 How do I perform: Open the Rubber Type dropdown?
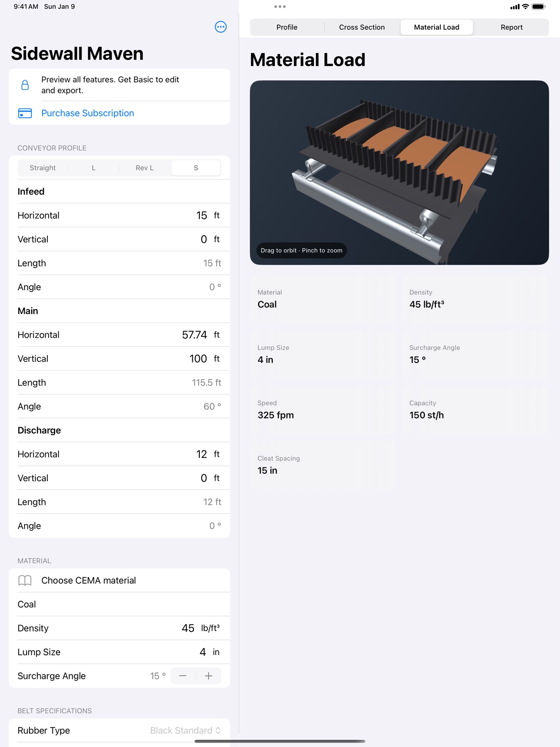(x=185, y=730)
